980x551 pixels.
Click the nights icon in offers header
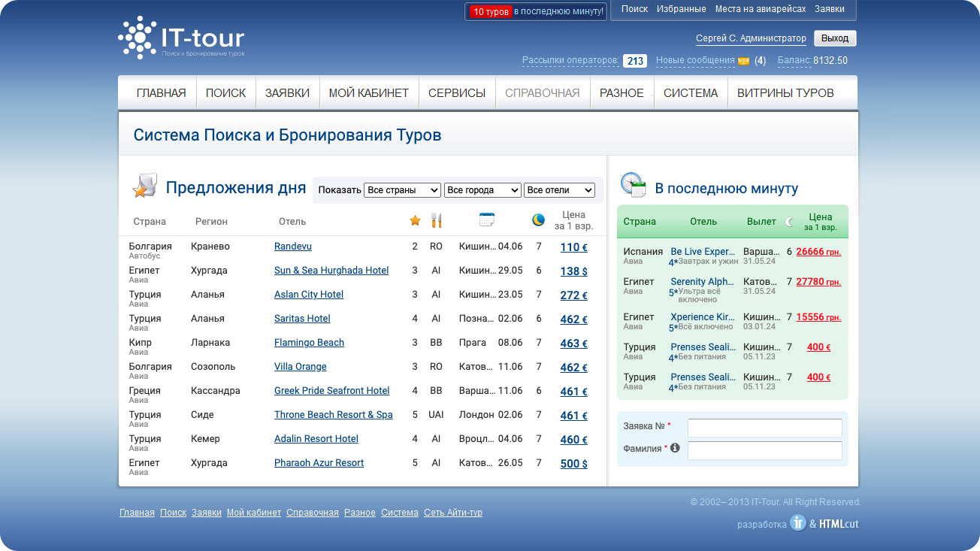click(538, 219)
